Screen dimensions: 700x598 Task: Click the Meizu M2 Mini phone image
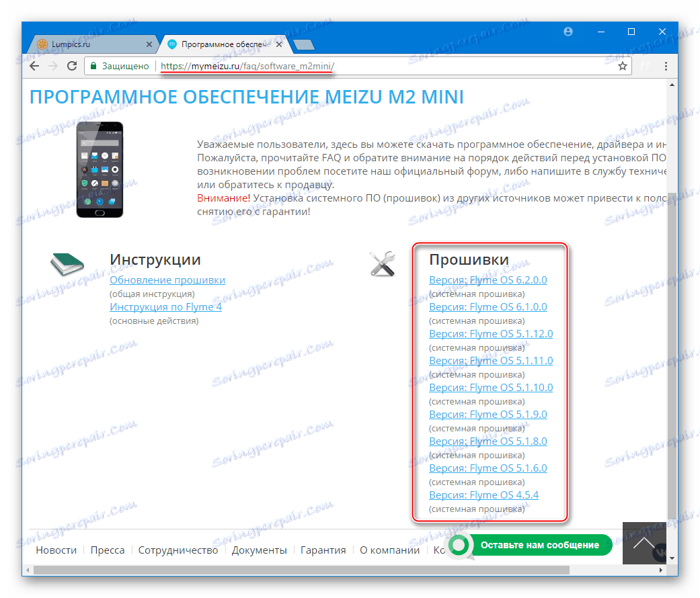pyautogui.click(x=100, y=169)
